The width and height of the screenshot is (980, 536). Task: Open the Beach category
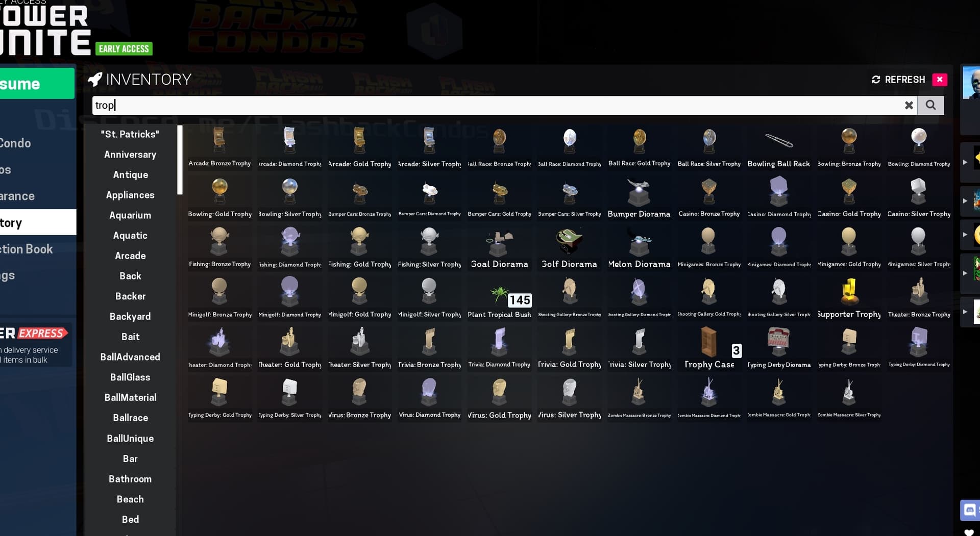(x=130, y=499)
